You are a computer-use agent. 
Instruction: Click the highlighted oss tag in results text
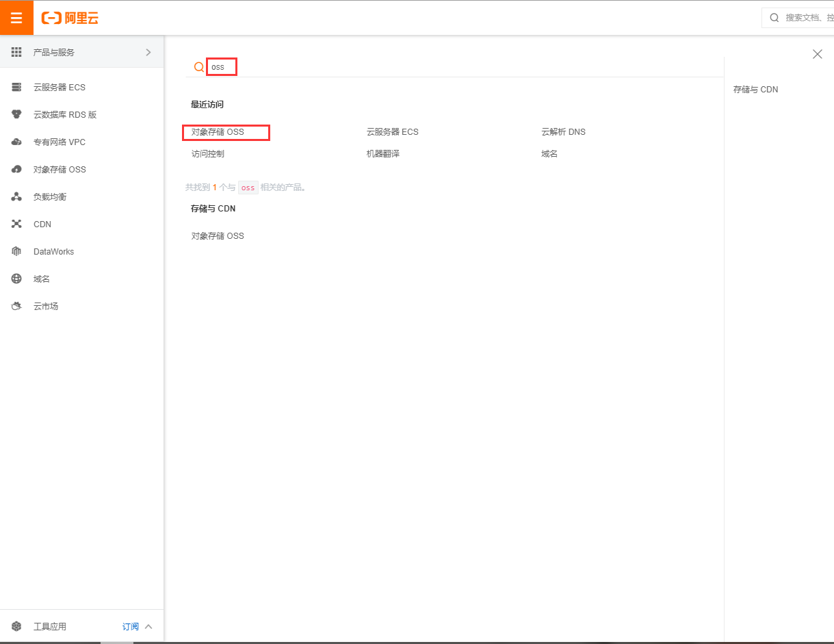pyautogui.click(x=248, y=187)
